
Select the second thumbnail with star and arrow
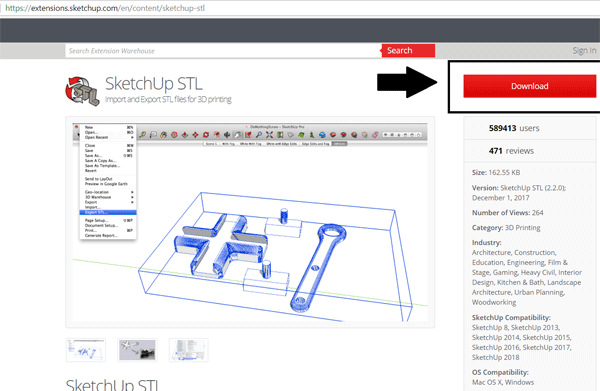pyautogui.click(x=137, y=350)
